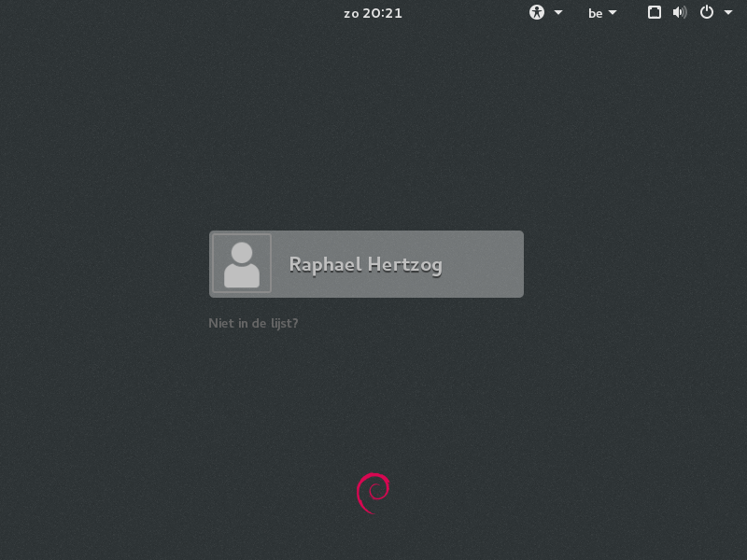The image size is (747, 560).
Task: Click the surname "Hertzog" on the tile
Action: (x=403, y=264)
